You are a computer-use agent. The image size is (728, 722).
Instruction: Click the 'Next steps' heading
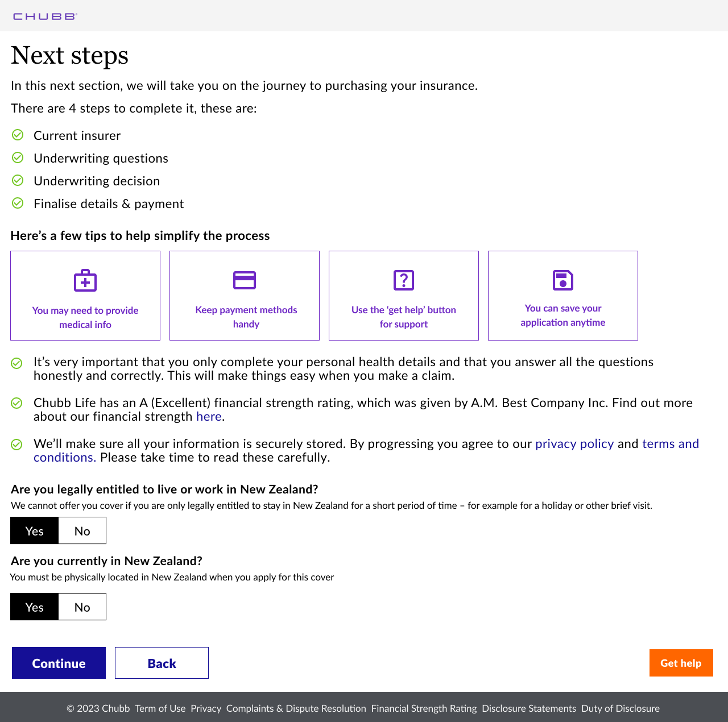point(69,56)
